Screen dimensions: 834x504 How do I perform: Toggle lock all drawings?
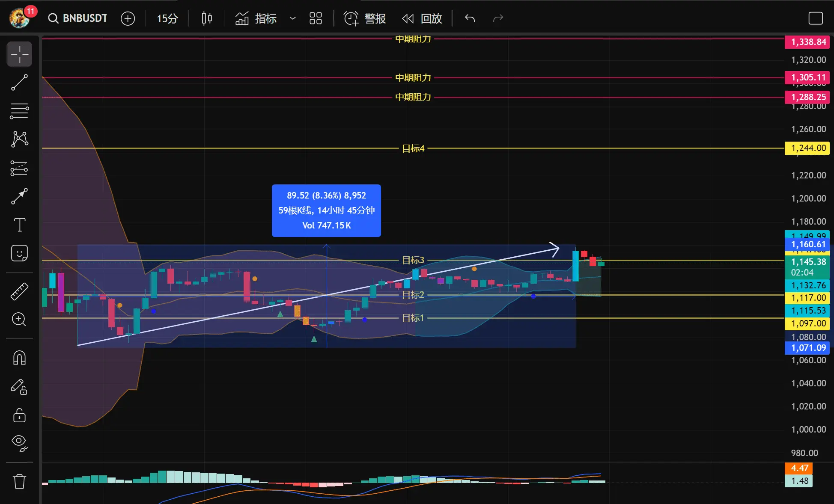coord(19,415)
